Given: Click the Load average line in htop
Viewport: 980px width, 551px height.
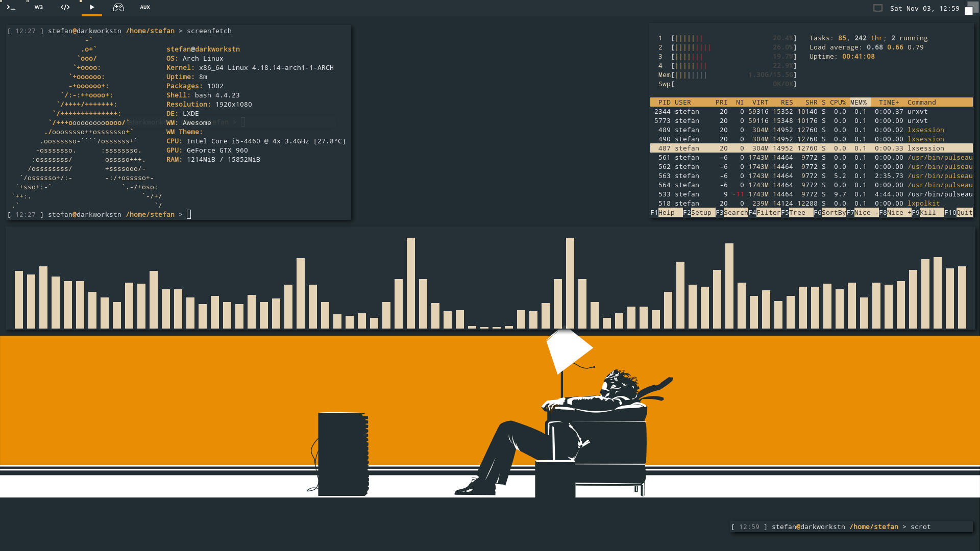Looking at the screenshot, I should (866, 47).
